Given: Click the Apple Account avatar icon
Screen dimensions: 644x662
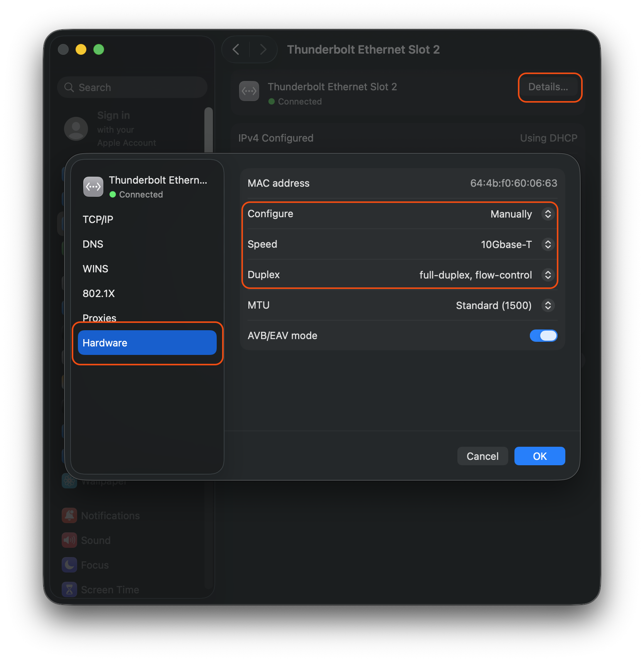Looking at the screenshot, I should (x=76, y=129).
